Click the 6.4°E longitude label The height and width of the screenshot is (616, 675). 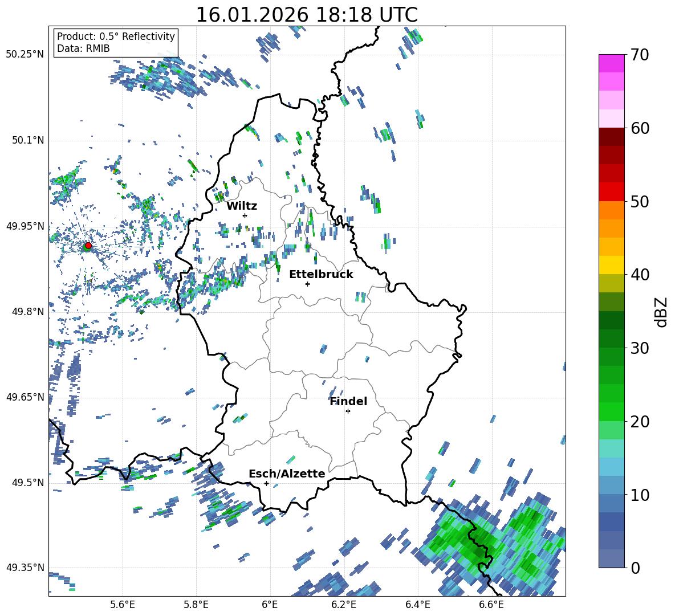click(417, 605)
